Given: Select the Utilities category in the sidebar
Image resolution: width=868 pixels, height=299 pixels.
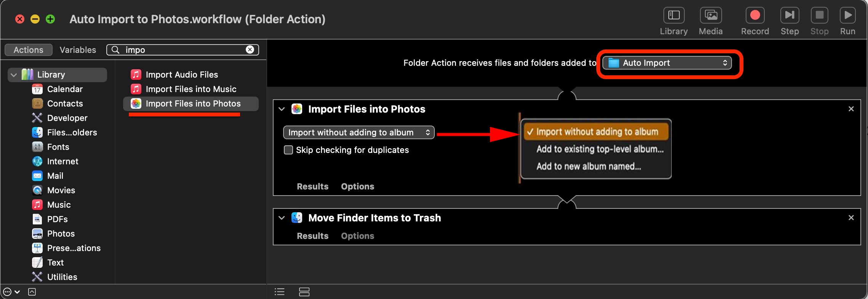Looking at the screenshot, I should click(62, 277).
